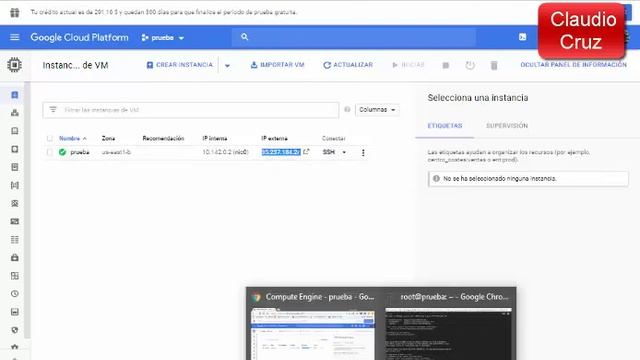Open the first sidebar icon, VM instances
Viewport: 640px width, 360px height.
pos(15,95)
